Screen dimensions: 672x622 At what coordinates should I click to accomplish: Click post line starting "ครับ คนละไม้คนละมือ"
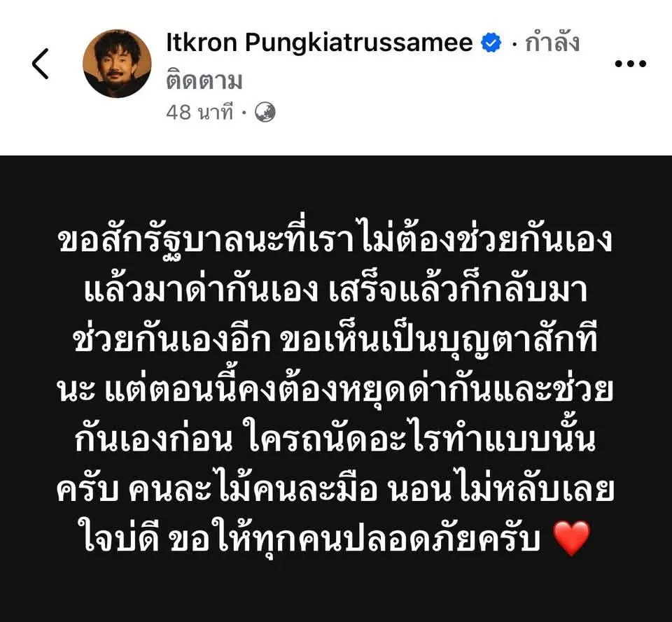[335, 489]
